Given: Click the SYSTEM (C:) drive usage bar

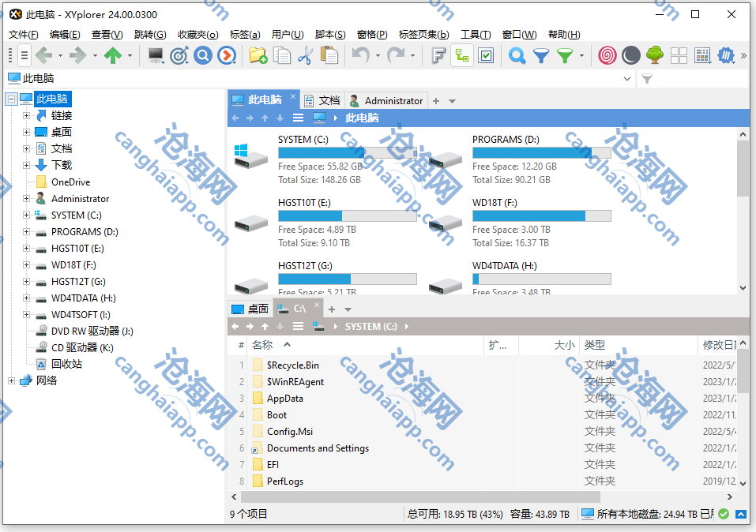Looking at the screenshot, I should 347,153.
